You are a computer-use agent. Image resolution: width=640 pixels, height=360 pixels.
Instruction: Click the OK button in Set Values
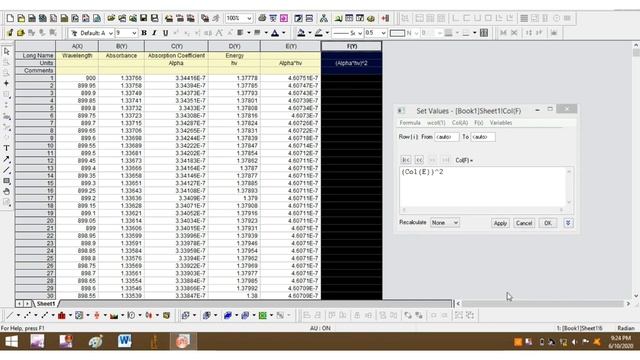point(548,223)
